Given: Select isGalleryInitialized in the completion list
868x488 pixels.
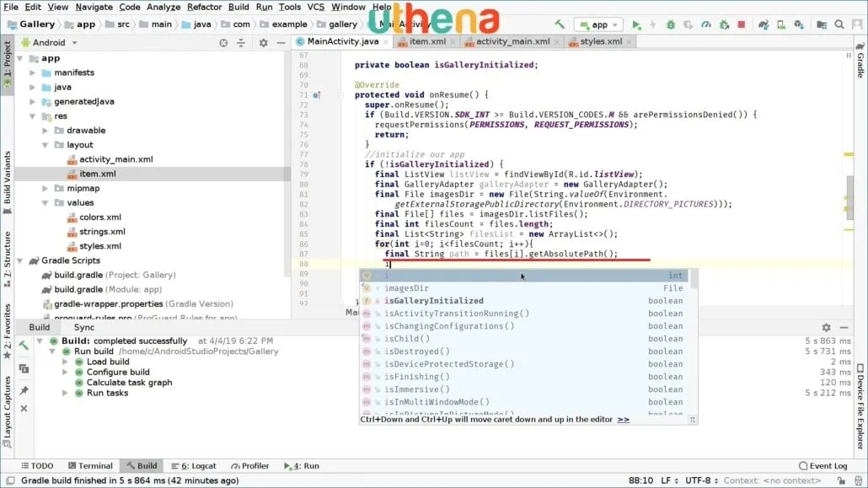Looking at the screenshot, I should pos(525,301).
